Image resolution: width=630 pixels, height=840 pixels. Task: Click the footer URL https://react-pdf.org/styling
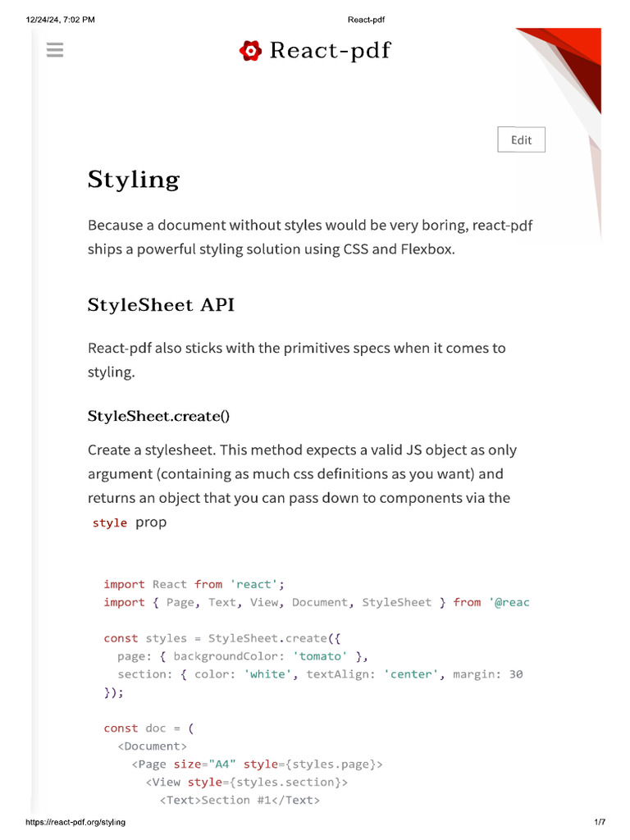pos(75,822)
